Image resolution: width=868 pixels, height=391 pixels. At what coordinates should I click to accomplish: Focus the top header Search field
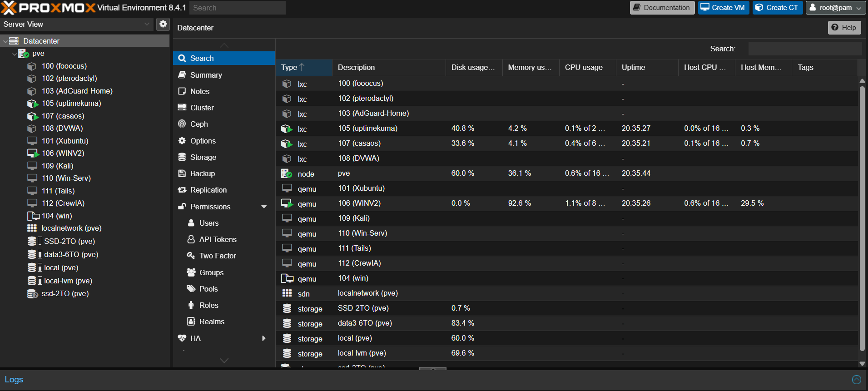pos(238,8)
